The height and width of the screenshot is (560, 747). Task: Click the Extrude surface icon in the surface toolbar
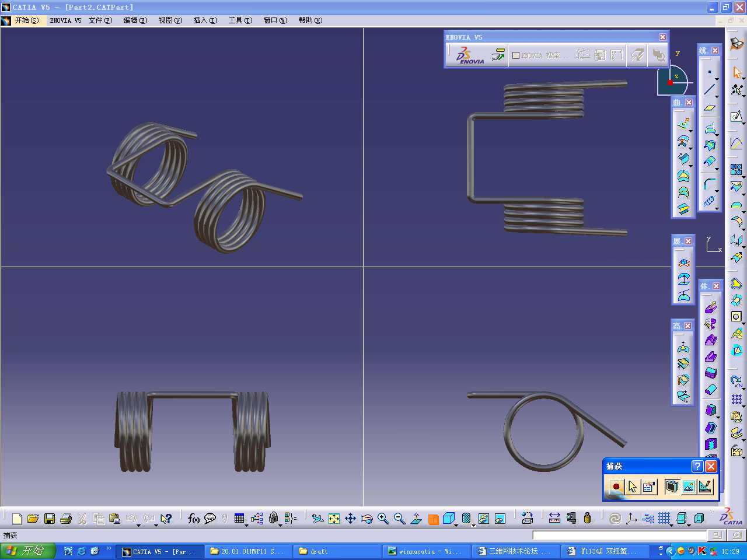coord(683,124)
